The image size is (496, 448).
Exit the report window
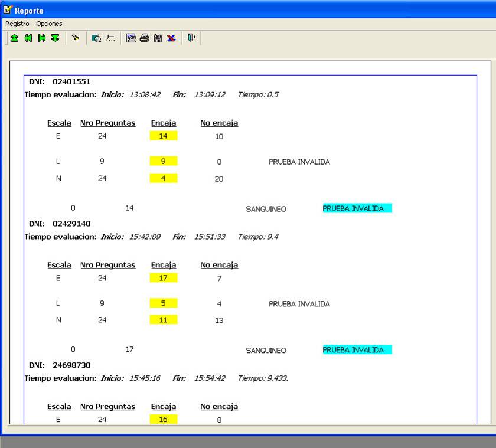[191, 38]
